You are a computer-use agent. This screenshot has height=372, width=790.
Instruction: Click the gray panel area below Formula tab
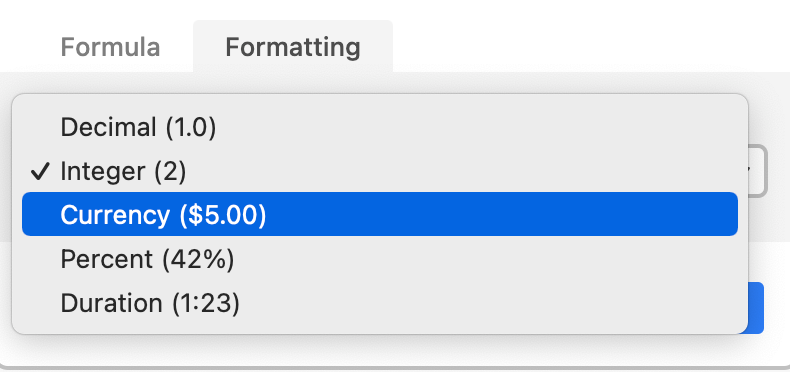pyautogui.click(x=96, y=83)
